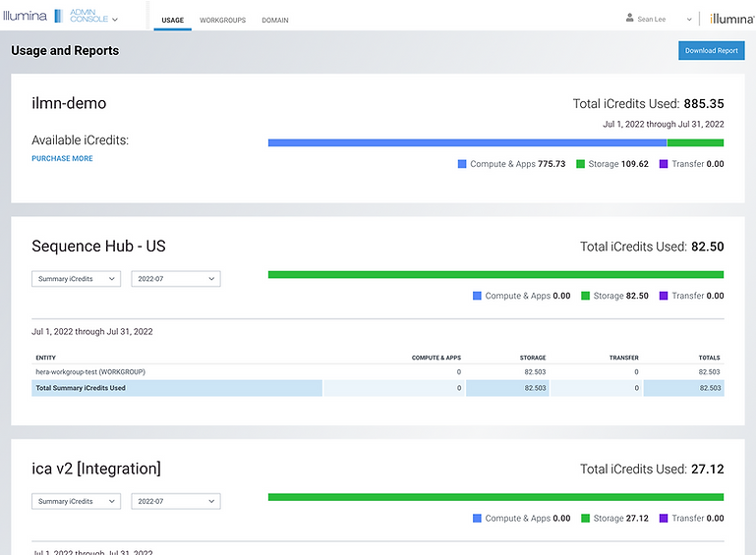Open 2022-07 month dropdown under Sequence Hub - US
Image resolution: width=756 pixels, height=555 pixels.
pyautogui.click(x=176, y=279)
